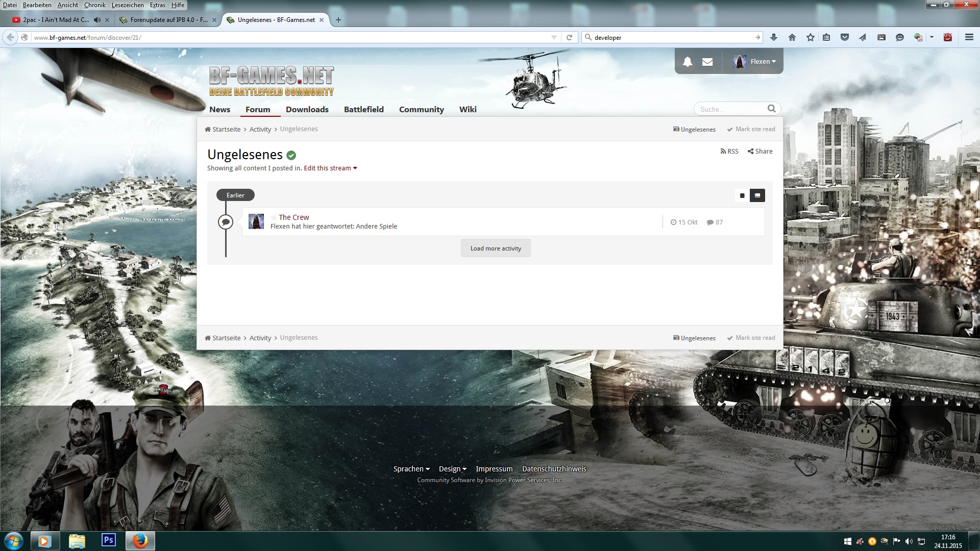Open the Lesezeichen menu
The image size is (980, 551).
coord(128,5)
